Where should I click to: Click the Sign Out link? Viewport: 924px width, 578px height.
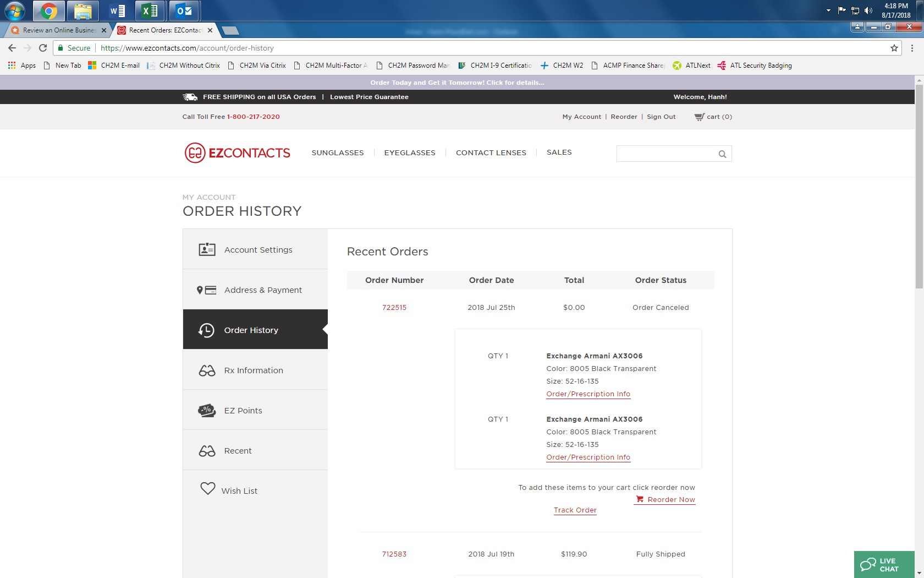661,117
